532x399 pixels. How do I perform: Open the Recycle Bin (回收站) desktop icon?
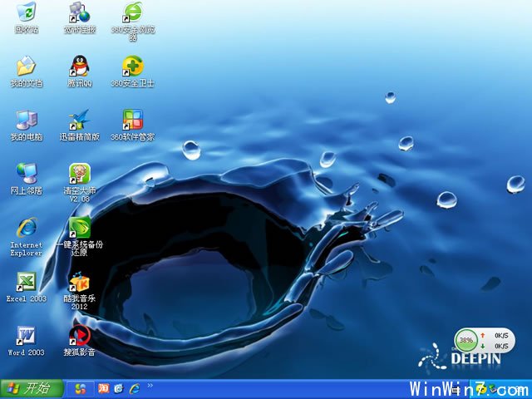coord(26,13)
